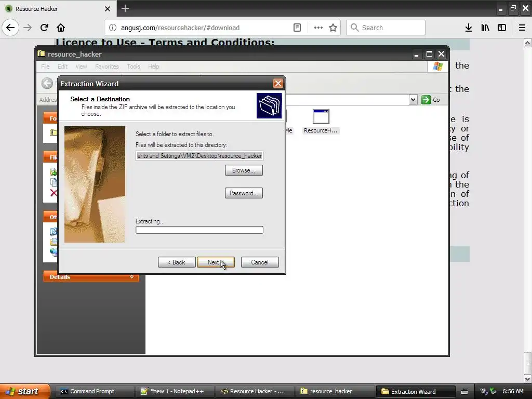Image resolution: width=532 pixels, height=399 pixels.
Task: Close the Resource Hacker tab
Action: [x=108, y=9]
